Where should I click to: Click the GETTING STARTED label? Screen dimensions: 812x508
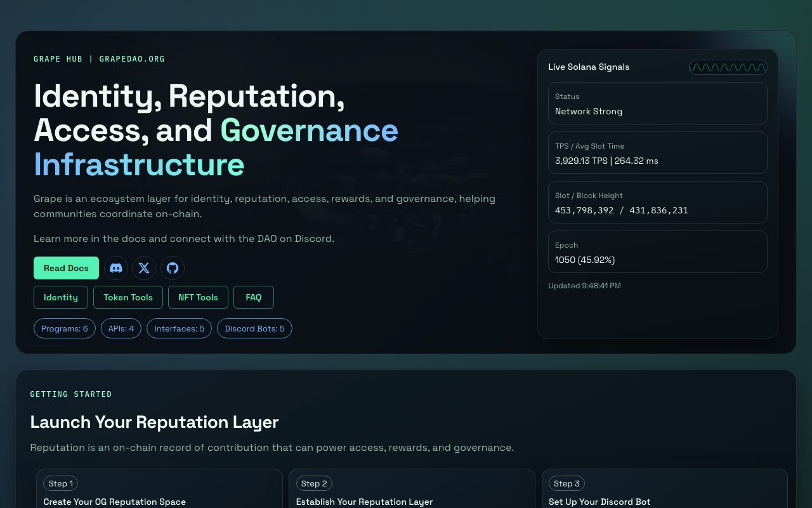(71, 394)
